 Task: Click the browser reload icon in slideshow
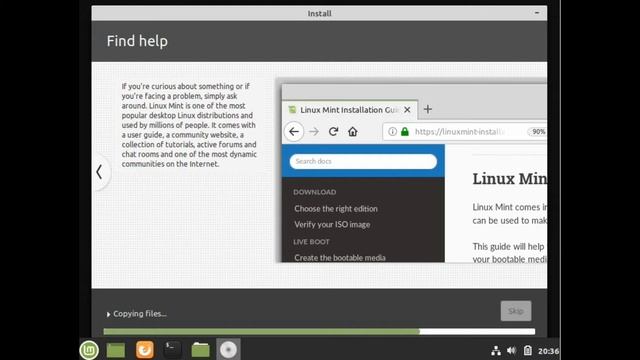(x=333, y=131)
